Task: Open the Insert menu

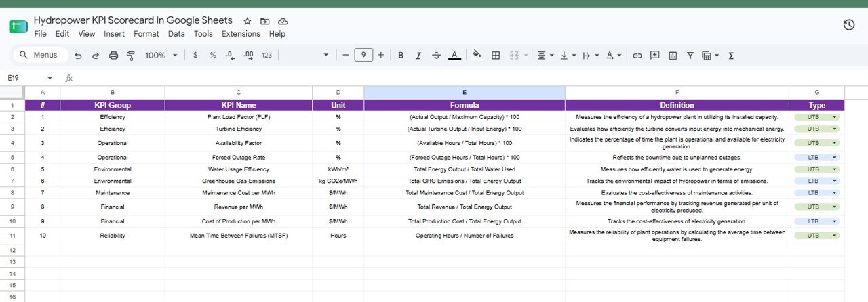Action: 114,34
